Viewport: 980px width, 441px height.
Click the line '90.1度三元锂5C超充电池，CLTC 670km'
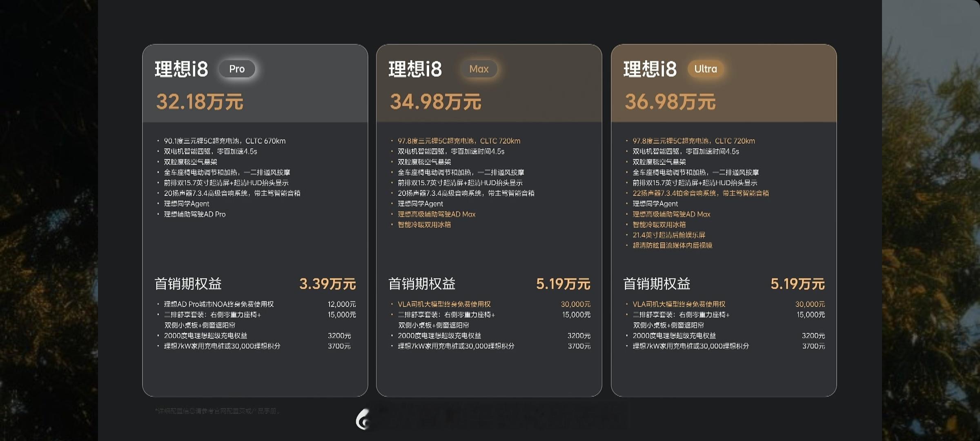225,141
